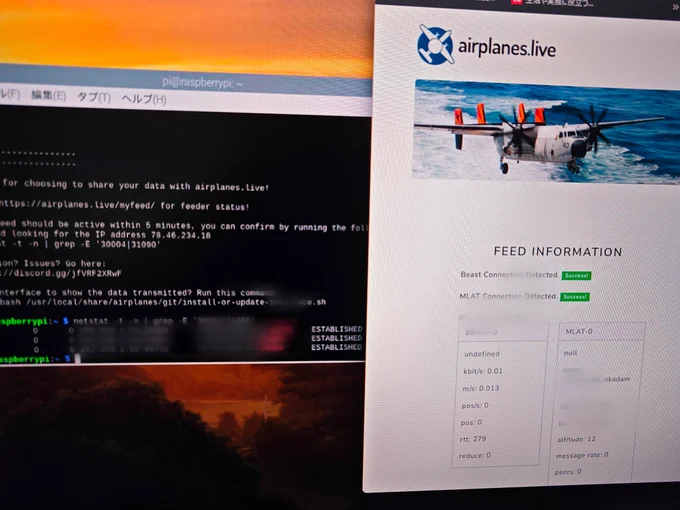Click the propeller aircraft banner image
Image resolution: width=680 pixels, height=510 pixels.
point(546,131)
